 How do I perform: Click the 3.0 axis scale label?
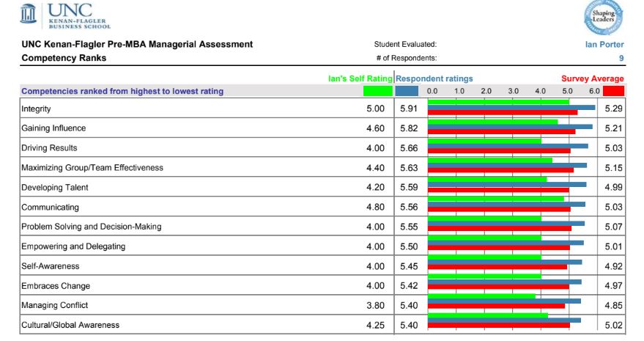[x=513, y=91]
